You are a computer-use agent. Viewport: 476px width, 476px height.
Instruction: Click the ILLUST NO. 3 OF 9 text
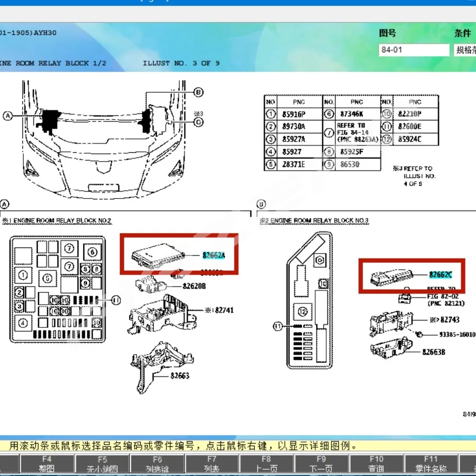(181, 63)
